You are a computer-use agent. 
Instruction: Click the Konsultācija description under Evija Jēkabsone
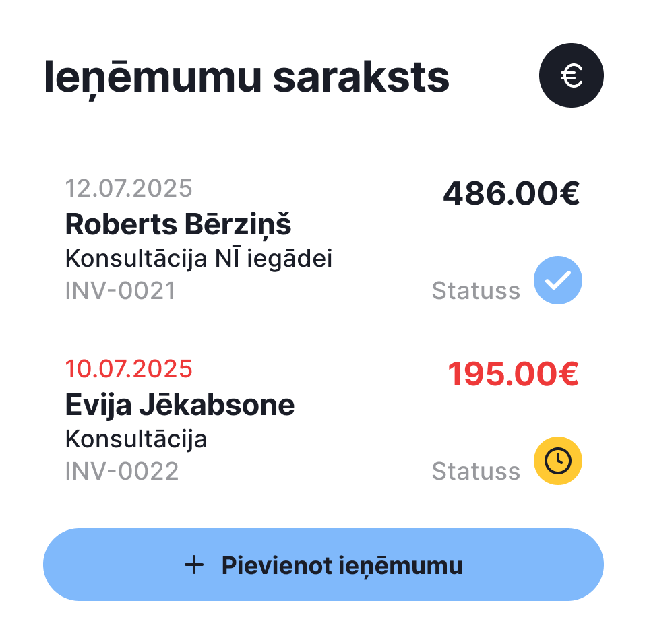point(136,439)
